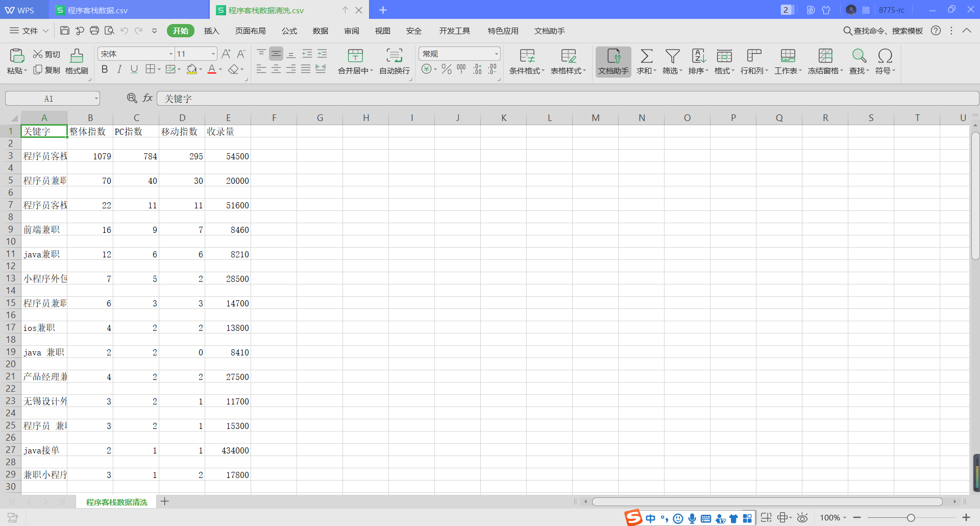Toggle Bold formatting

pyautogui.click(x=105, y=69)
